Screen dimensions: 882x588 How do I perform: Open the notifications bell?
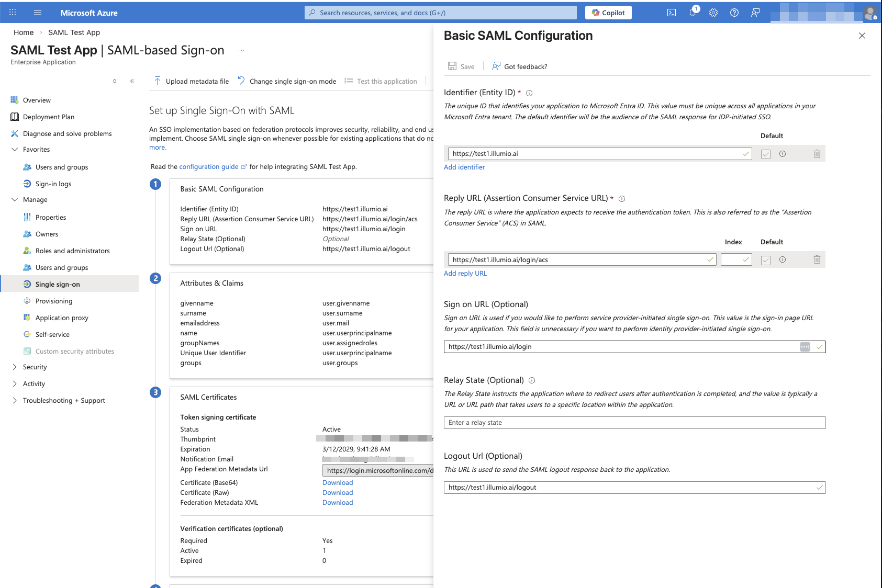tap(693, 13)
